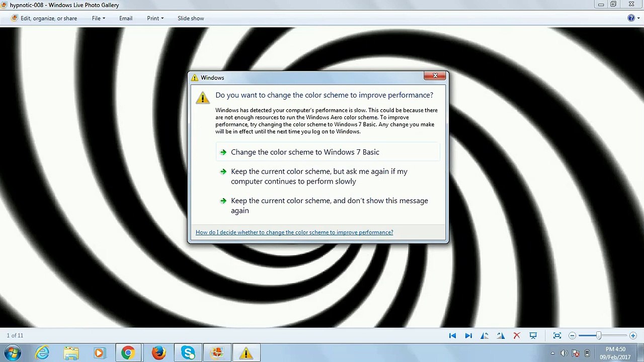Close the Windows Live Photo Gallery window
Viewport: 644px width, 362px height.
pos(631,5)
